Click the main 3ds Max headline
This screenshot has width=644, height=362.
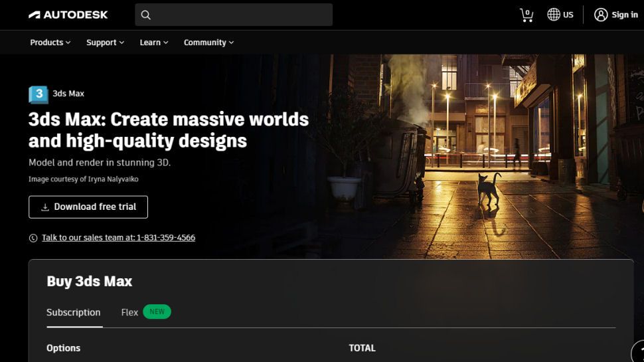169,130
